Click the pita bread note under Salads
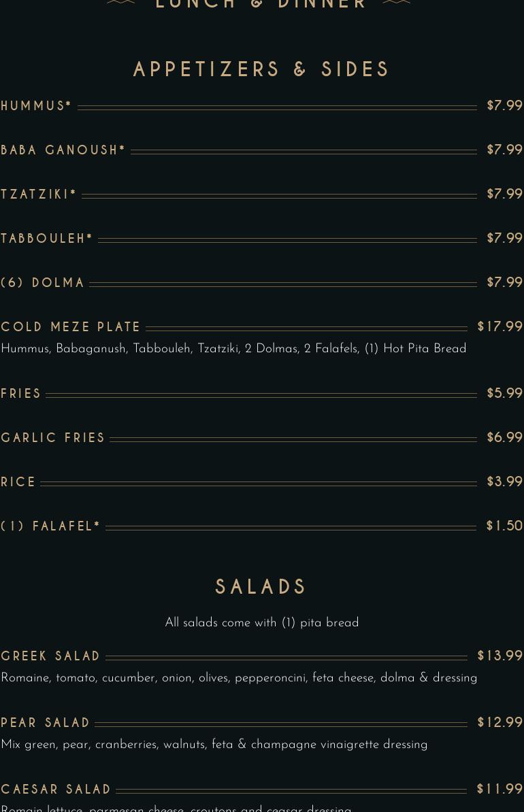Viewport: 524px width, 812px height. [262, 622]
